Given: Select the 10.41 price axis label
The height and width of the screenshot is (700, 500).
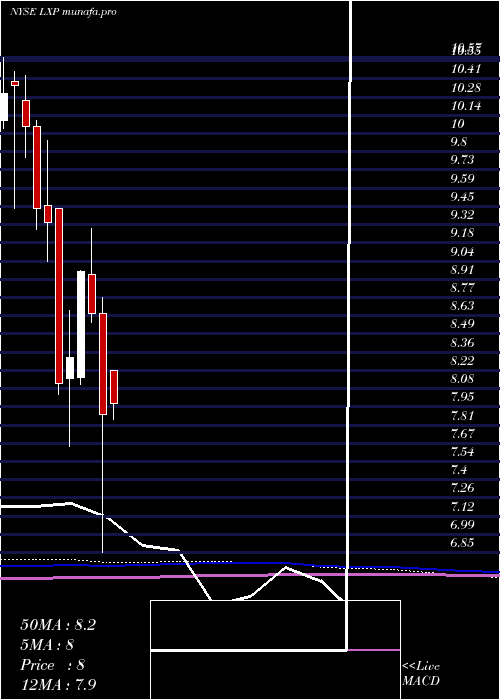Looking at the screenshot, I should click(x=466, y=69).
